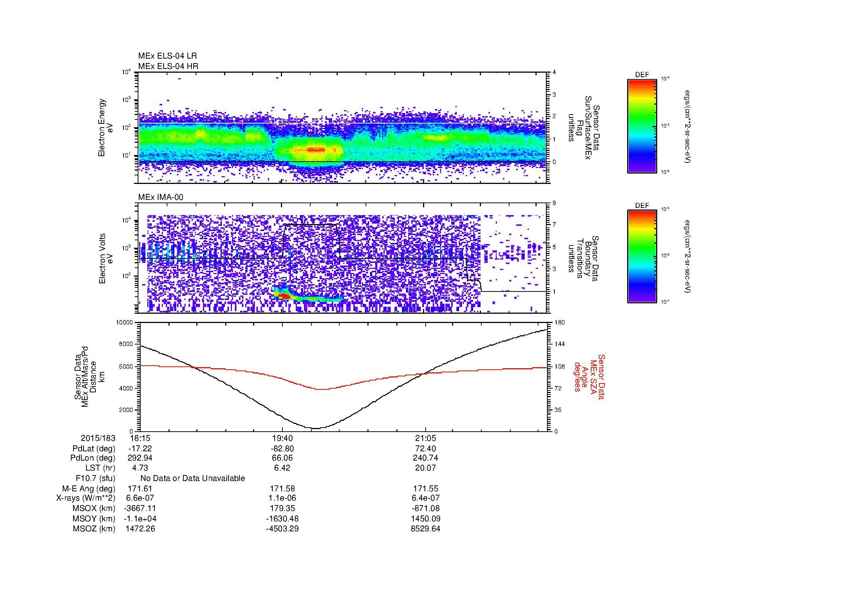Click the 'Boundary Transitions unitless' axis label

click(x=583, y=258)
